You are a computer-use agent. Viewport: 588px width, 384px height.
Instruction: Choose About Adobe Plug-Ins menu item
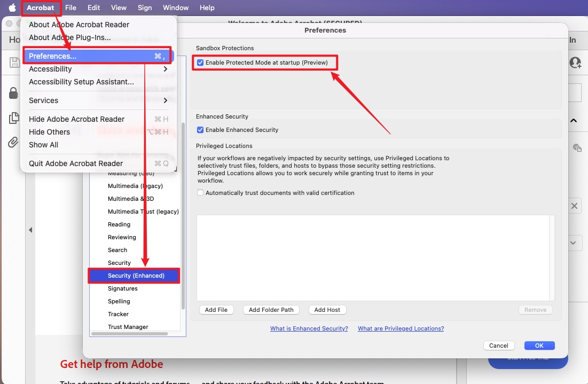pyautogui.click(x=99, y=37)
